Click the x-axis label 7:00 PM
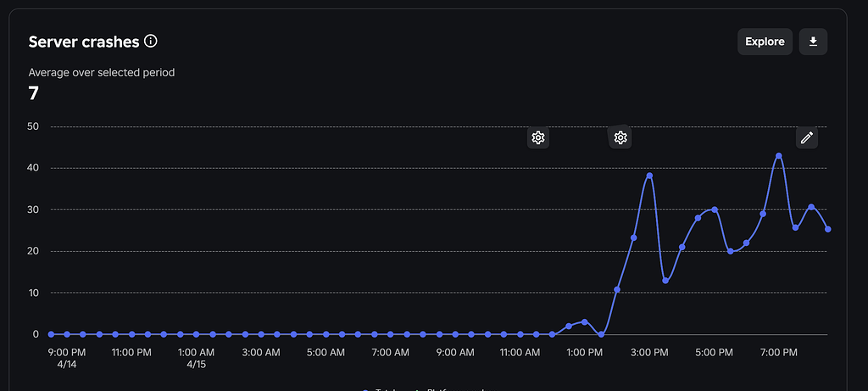Image resolution: width=868 pixels, height=391 pixels. (x=779, y=352)
